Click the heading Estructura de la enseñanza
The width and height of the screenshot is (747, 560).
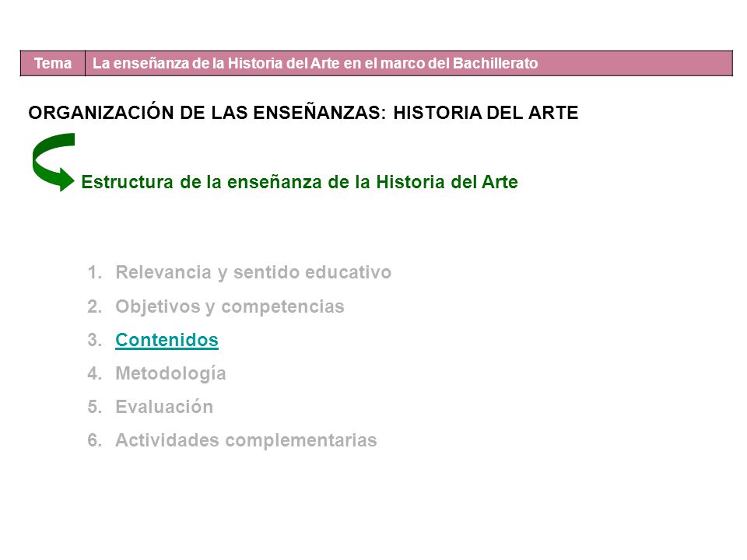click(299, 182)
